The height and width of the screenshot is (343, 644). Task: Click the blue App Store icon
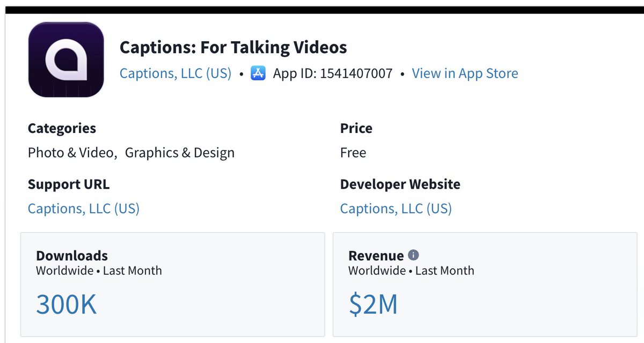[258, 73]
